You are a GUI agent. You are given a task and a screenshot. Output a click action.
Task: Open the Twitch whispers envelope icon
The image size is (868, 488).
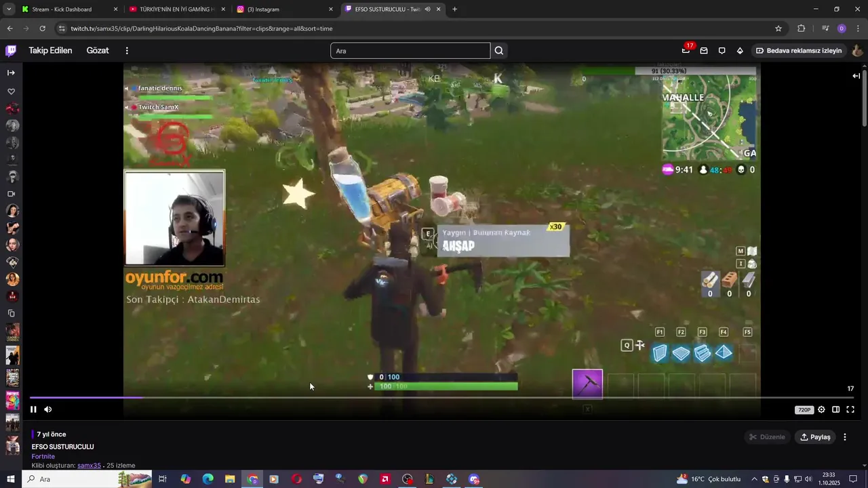click(x=704, y=51)
